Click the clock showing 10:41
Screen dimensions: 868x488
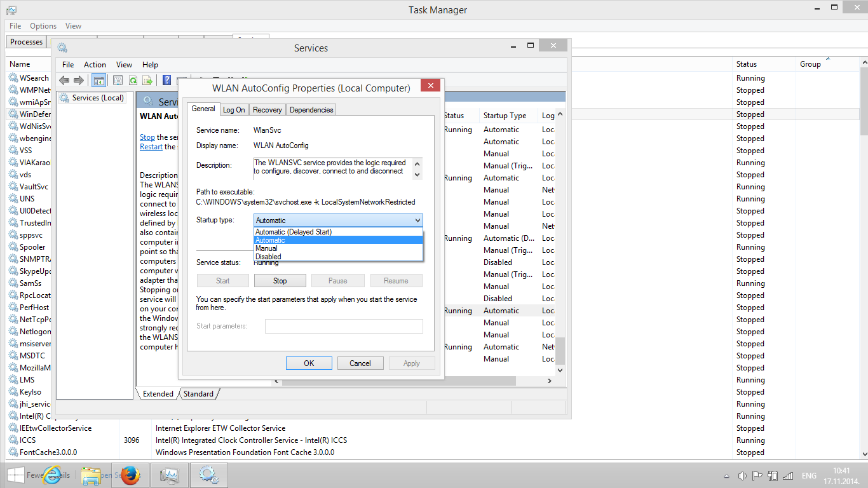click(841, 471)
